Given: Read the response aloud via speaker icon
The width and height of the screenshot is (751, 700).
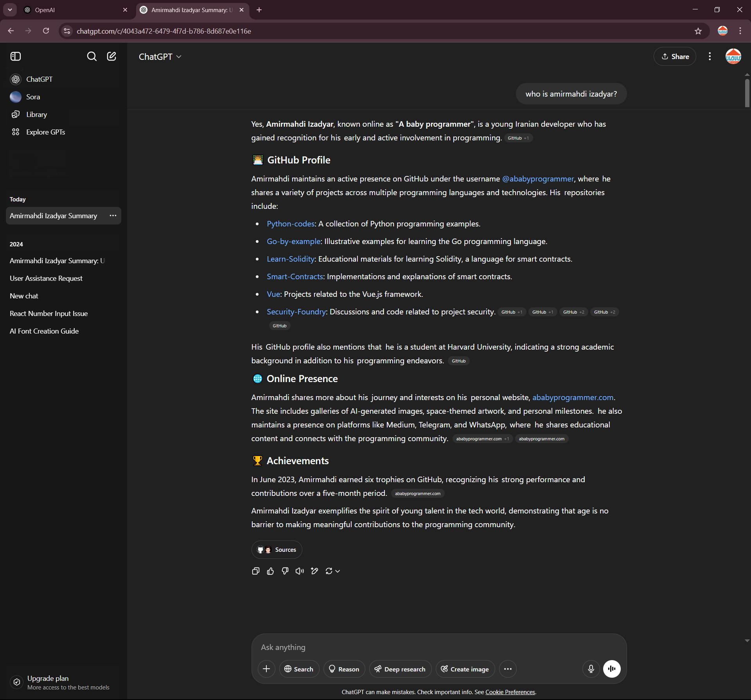Looking at the screenshot, I should pyautogui.click(x=300, y=571).
